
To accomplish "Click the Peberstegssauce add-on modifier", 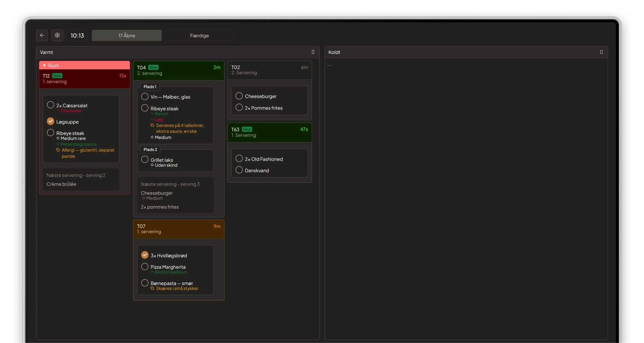I will pyautogui.click(x=76, y=144).
